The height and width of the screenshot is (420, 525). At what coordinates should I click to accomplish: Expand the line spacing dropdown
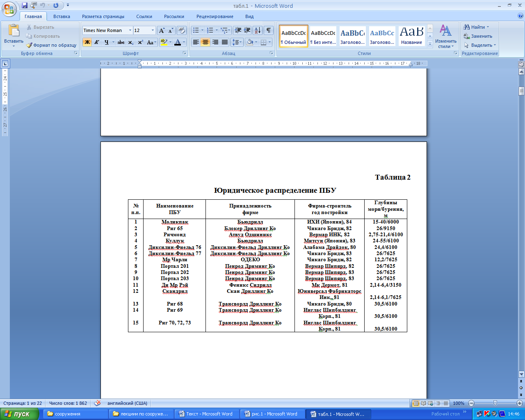coord(241,42)
